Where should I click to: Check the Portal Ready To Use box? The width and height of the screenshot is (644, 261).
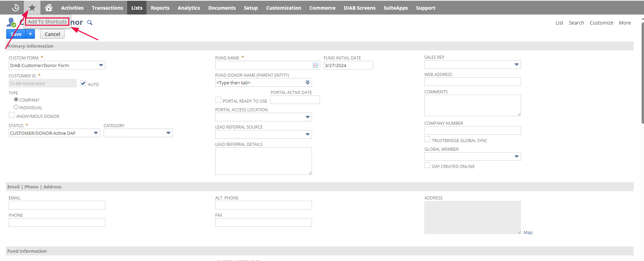pyautogui.click(x=218, y=100)
